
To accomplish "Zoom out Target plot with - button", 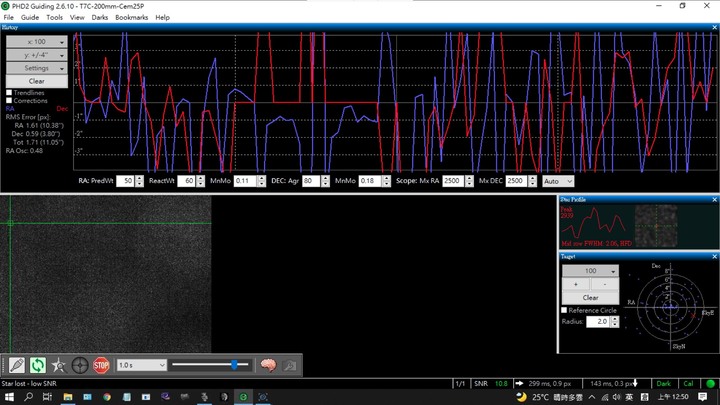I will [x=605, y=285].
